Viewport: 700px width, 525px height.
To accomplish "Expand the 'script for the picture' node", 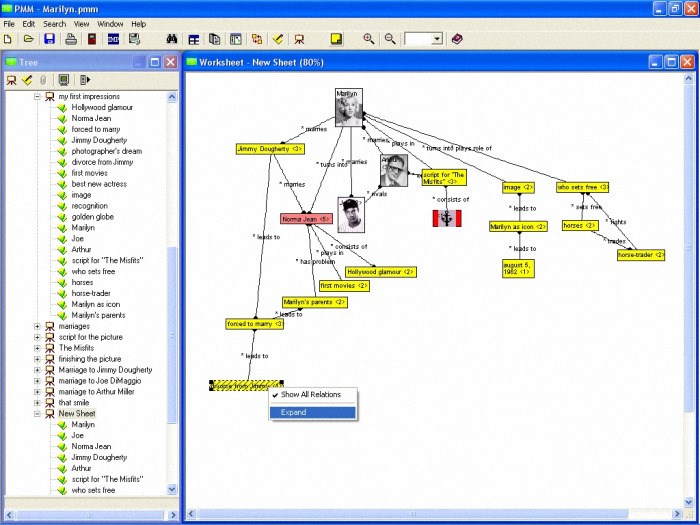I will click(38, 337).
